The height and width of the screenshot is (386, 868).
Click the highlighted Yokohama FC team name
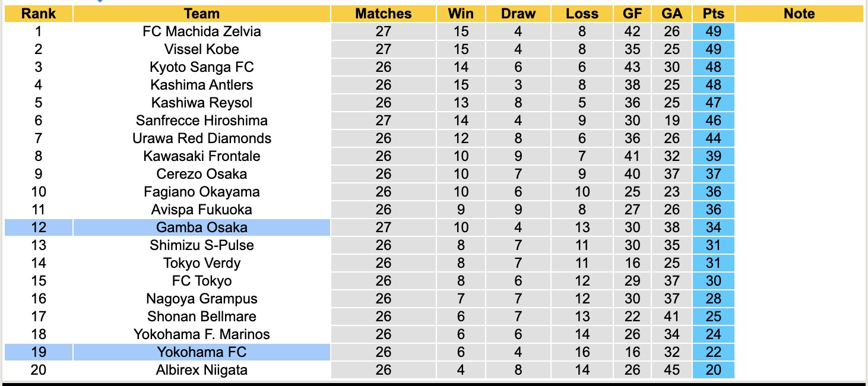pyautogui.click(x=202, y=352)
